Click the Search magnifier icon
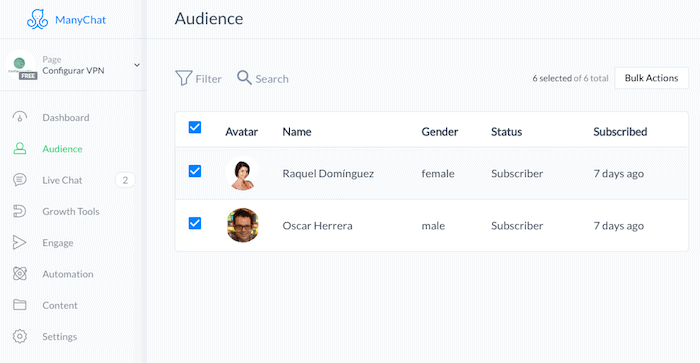Image resolution: width=700 pixels, height=363 pixels. [244, 77]
